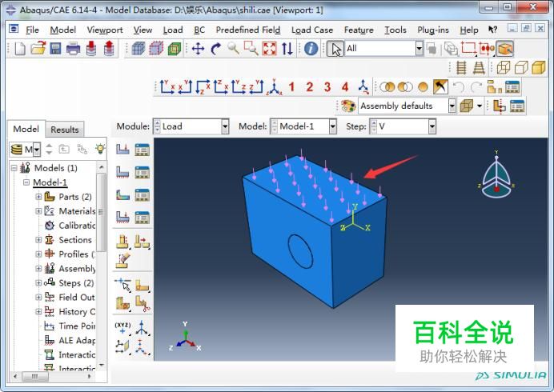
Task: Select the Box Zoom tool
Action: pyautogui.click(x=251, y=48)
